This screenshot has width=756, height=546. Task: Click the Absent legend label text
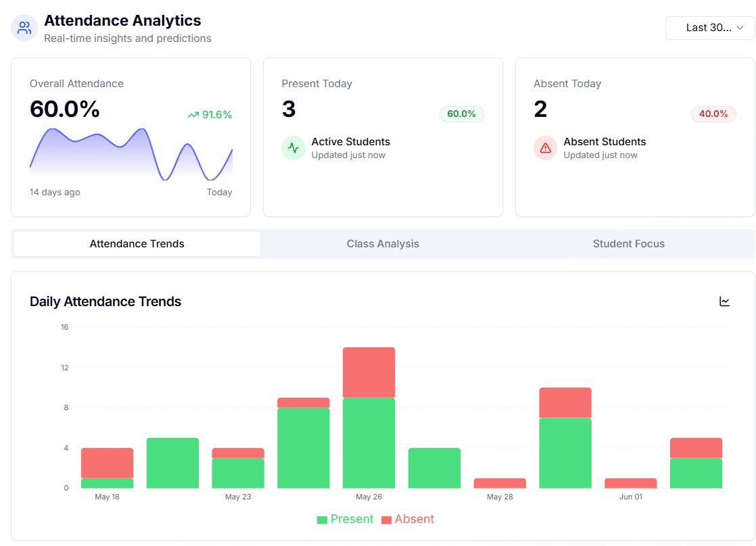pos(413,519)
